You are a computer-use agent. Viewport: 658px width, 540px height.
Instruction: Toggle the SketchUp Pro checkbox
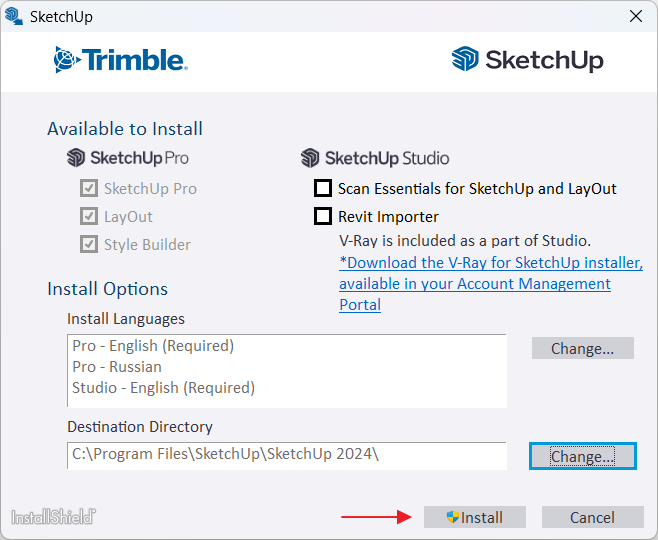89,188
